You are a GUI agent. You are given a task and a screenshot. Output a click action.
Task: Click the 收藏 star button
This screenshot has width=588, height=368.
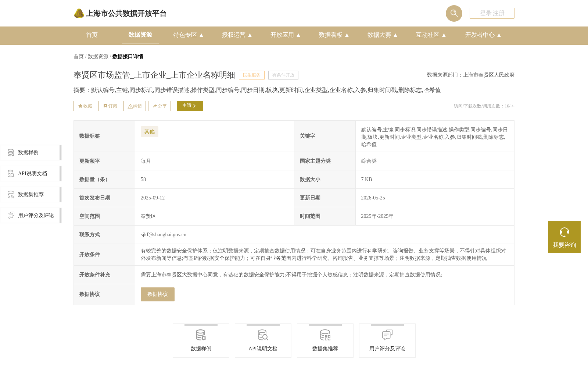tap(85, 106)
